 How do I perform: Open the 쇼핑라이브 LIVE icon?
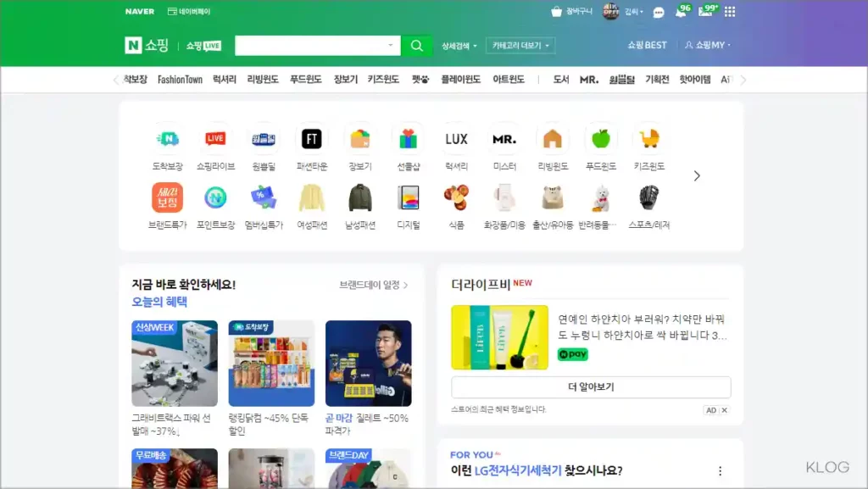click(215, 139)
